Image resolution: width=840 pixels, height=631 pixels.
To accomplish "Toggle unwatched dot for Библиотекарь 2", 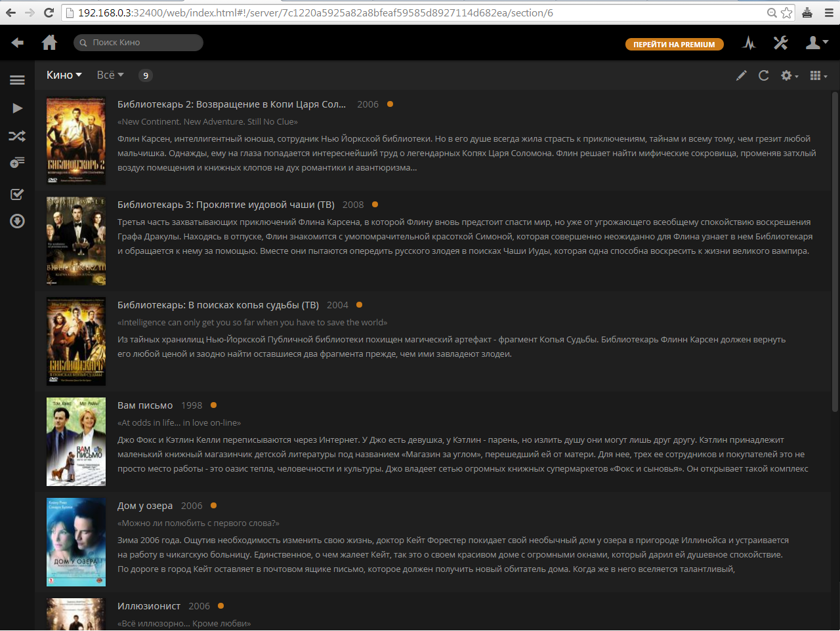I will 390,104.
